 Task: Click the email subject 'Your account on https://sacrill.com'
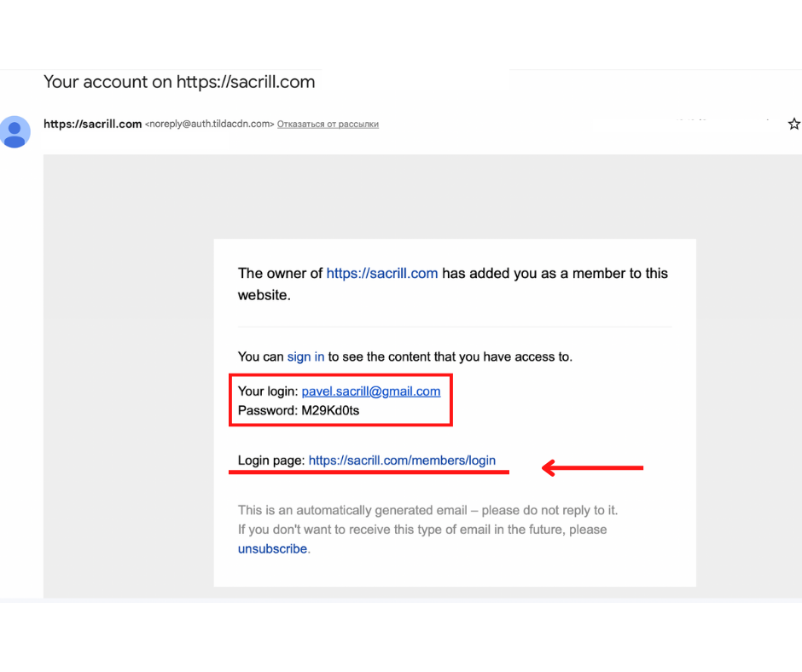click(x=179, y=83)
